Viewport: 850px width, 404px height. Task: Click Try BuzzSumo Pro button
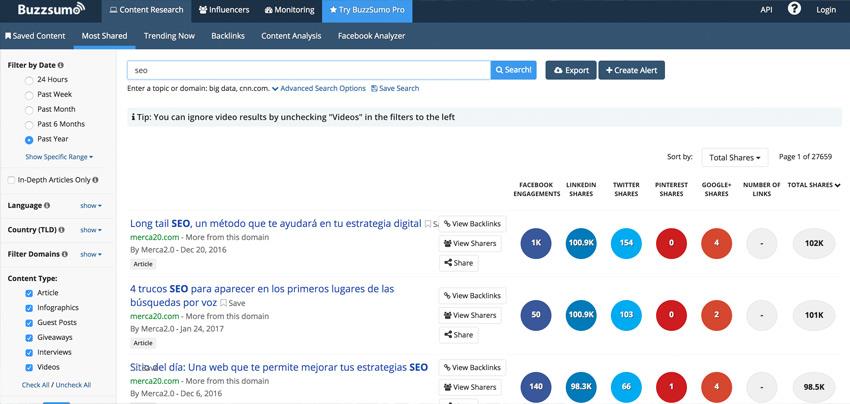(367, 10)
